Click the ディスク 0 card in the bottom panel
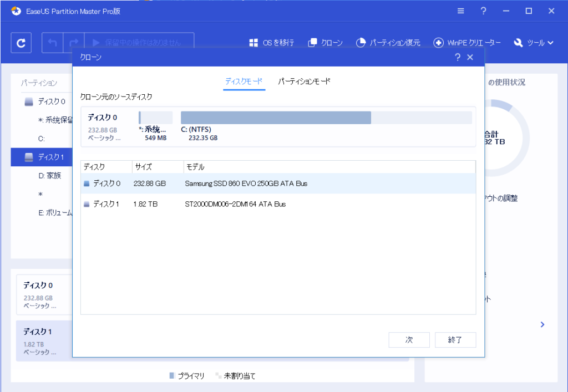The width and height of the screenshot is (568, 392). [44, 294]
